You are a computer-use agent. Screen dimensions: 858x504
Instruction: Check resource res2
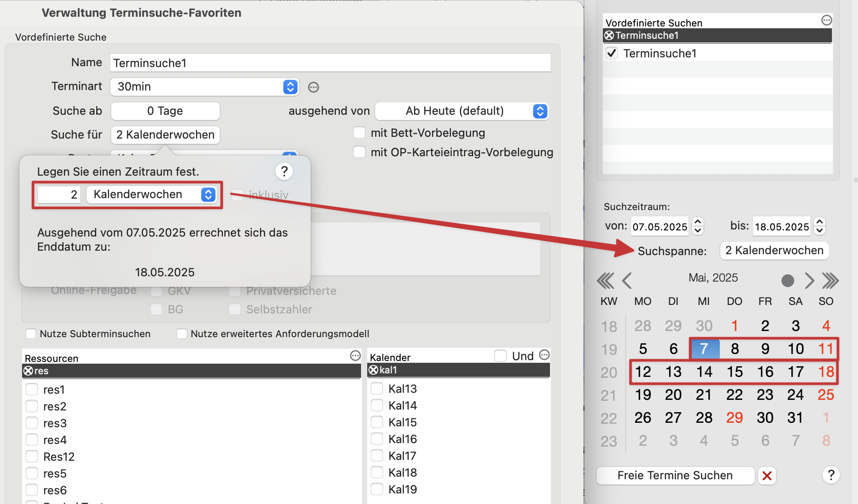pos(32,406)
